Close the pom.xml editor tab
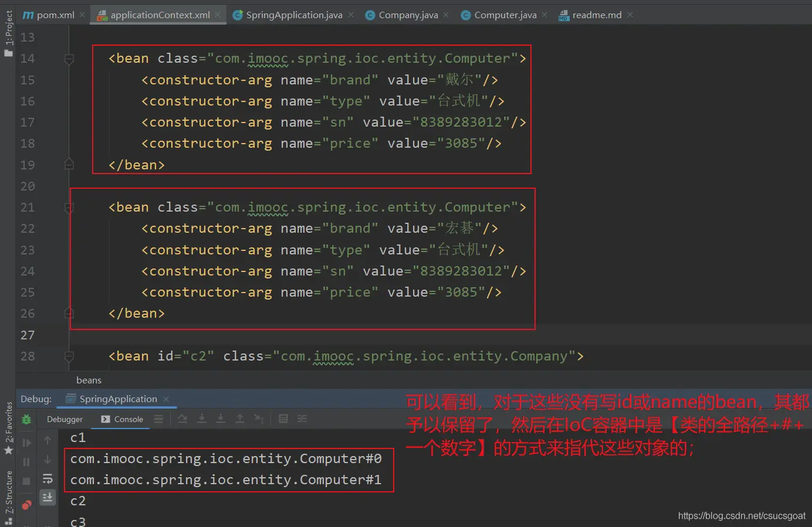This screenshot has width=812, height=527. (x=82, y=15)
